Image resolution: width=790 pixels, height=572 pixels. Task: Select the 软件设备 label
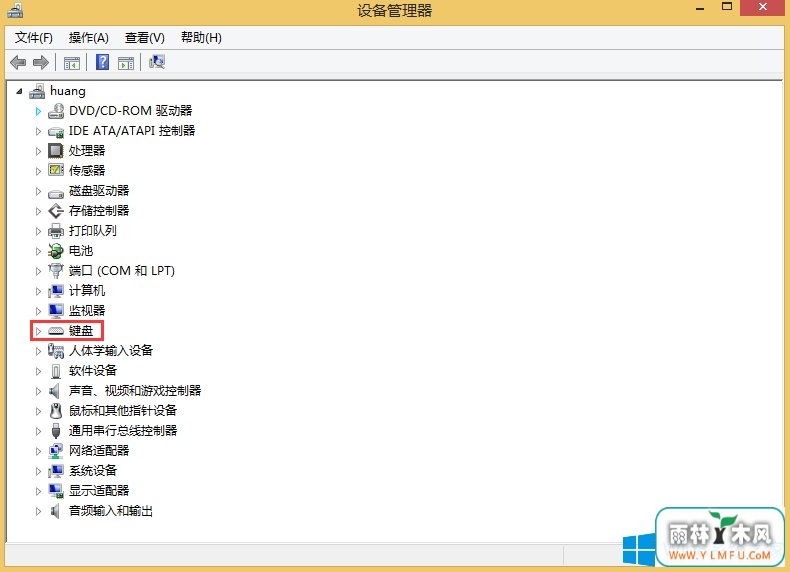click(93, 370)
